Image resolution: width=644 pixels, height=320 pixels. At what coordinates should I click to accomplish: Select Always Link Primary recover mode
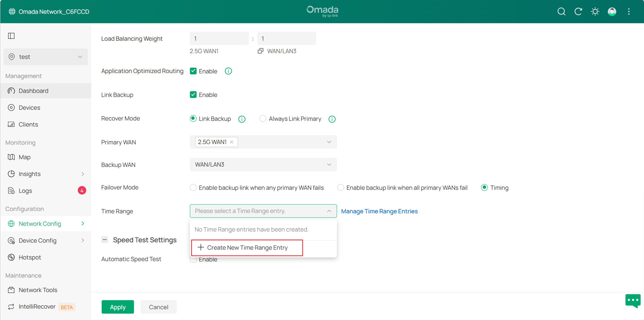263,119
